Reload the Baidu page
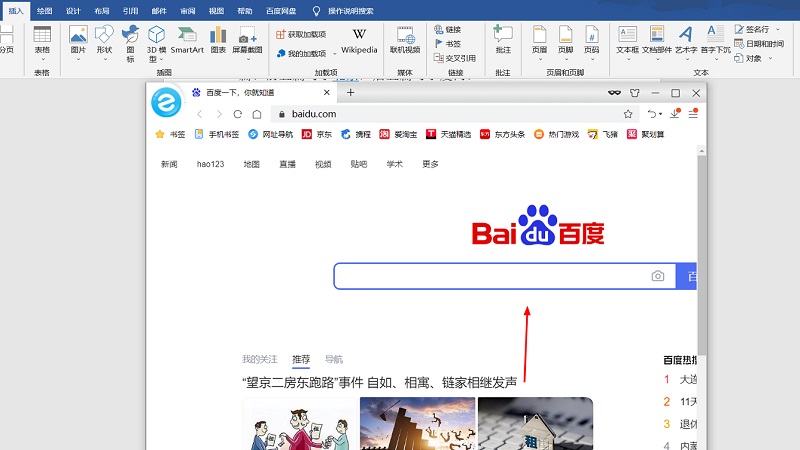Screen dimensions: 800x450 (238, 114)
